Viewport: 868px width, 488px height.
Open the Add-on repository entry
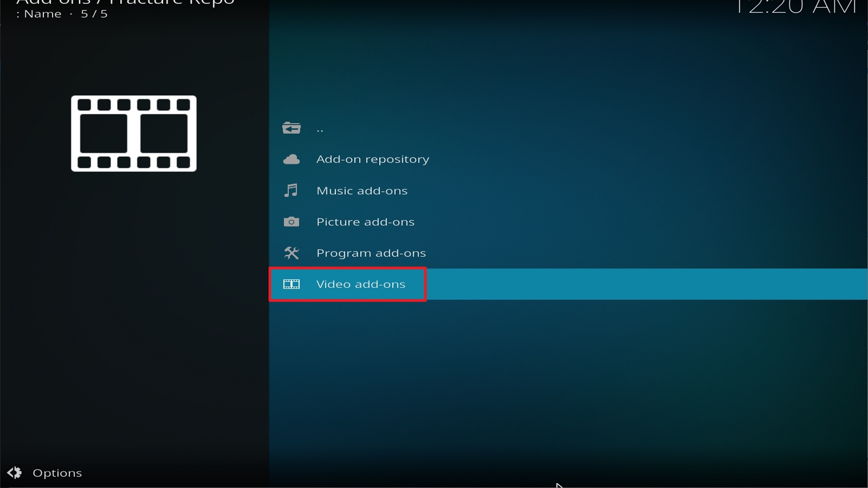coord(568,159)
